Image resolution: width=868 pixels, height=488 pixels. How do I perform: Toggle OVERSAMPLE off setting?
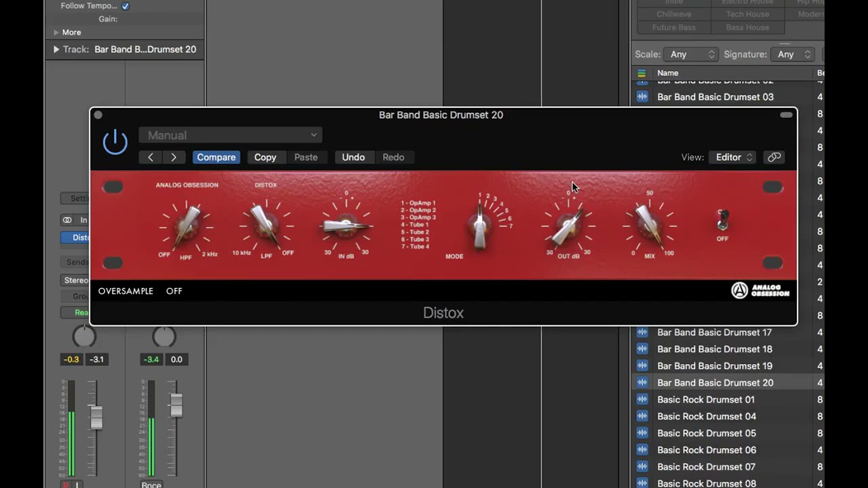point(174,291)
